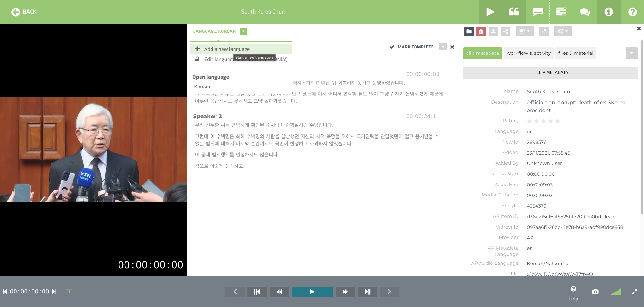Go back using the BACK button

(x=24, y=12)
